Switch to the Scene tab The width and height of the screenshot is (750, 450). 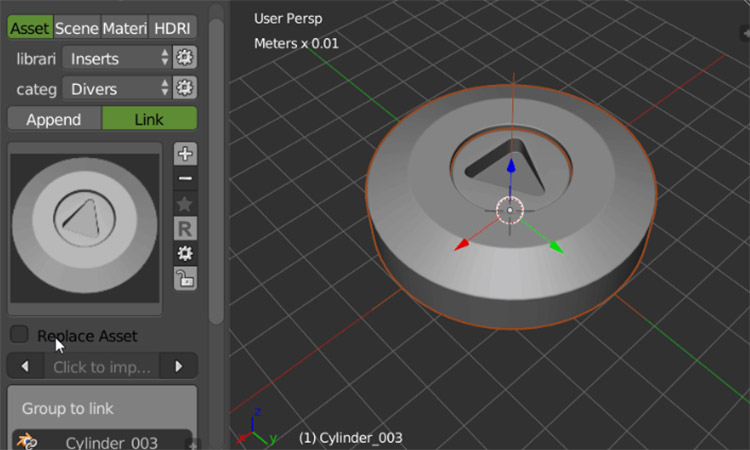coord(76,28)
